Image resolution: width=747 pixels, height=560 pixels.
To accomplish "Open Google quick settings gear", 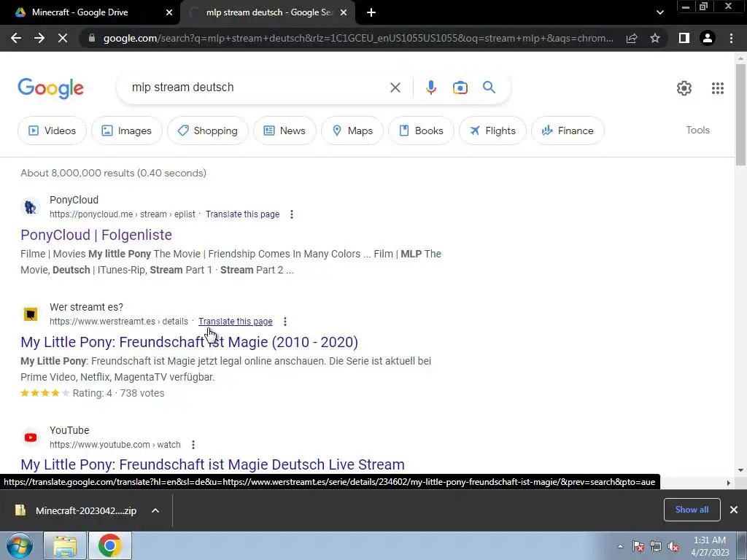I will click(x=684, y=88).
